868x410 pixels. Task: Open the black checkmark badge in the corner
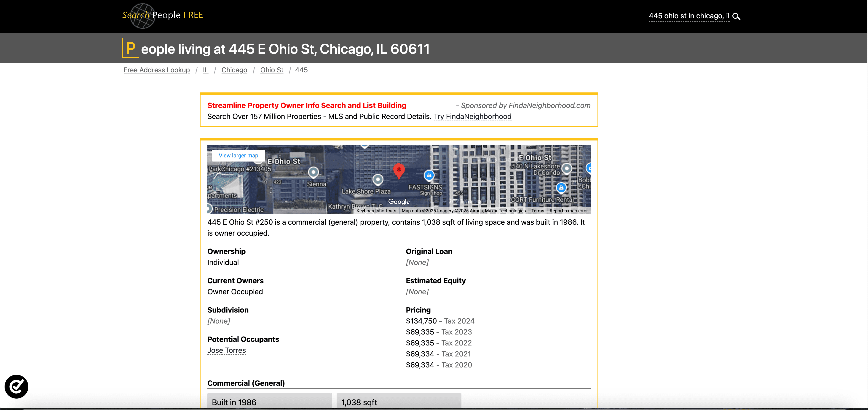point(16,386)
